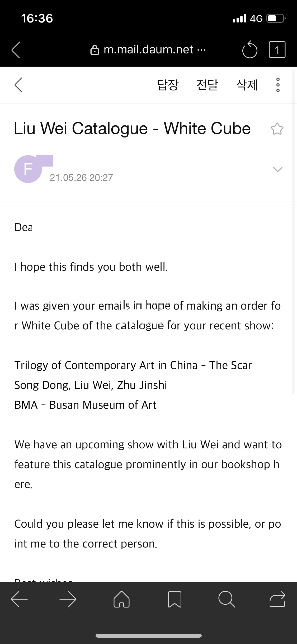Open the three-dot more options menu
The height and width of the screenshot is (644, 297).
click(x=278, y=85)
